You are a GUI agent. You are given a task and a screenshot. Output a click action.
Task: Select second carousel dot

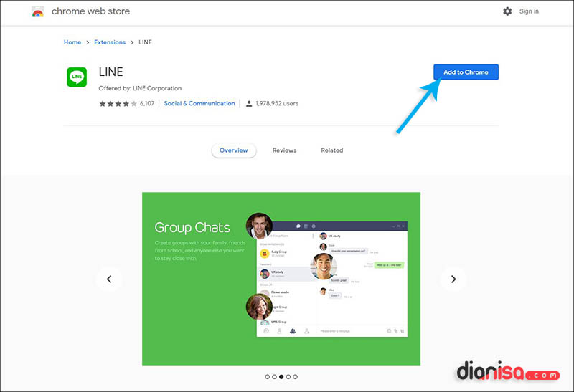(x=274, y=377)
